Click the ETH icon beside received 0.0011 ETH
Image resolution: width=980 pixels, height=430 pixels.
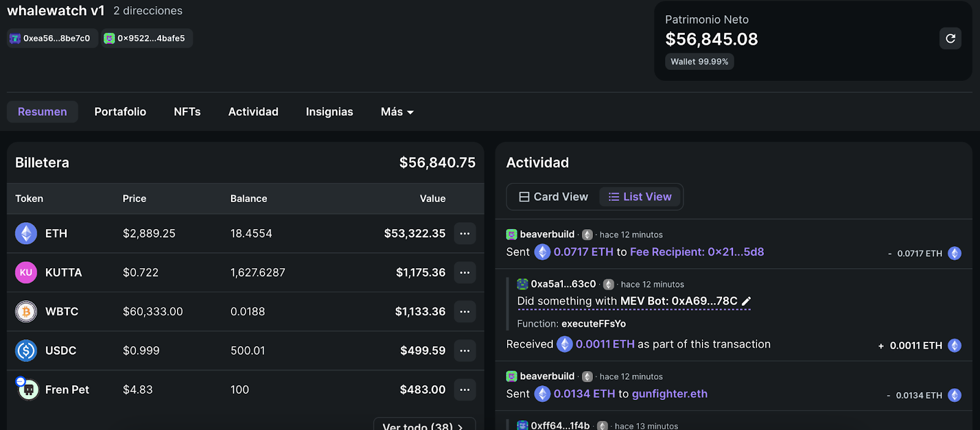(x=565, y=344)
